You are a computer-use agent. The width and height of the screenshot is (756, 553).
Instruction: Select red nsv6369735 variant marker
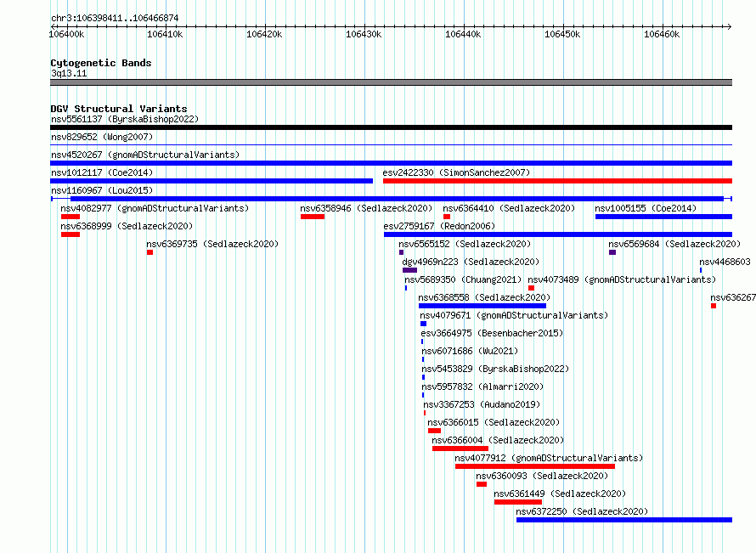pyautogui.click(x=150, y=252)
